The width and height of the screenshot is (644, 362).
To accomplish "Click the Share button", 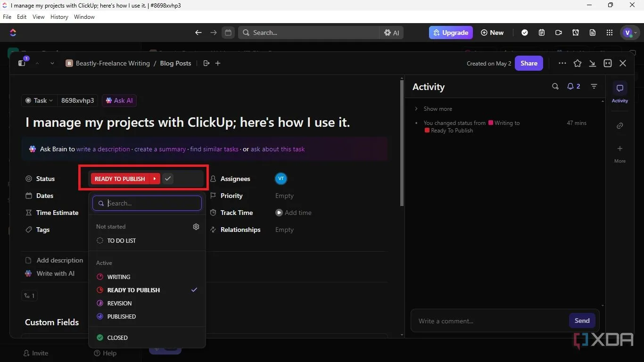I will (529, 63).
